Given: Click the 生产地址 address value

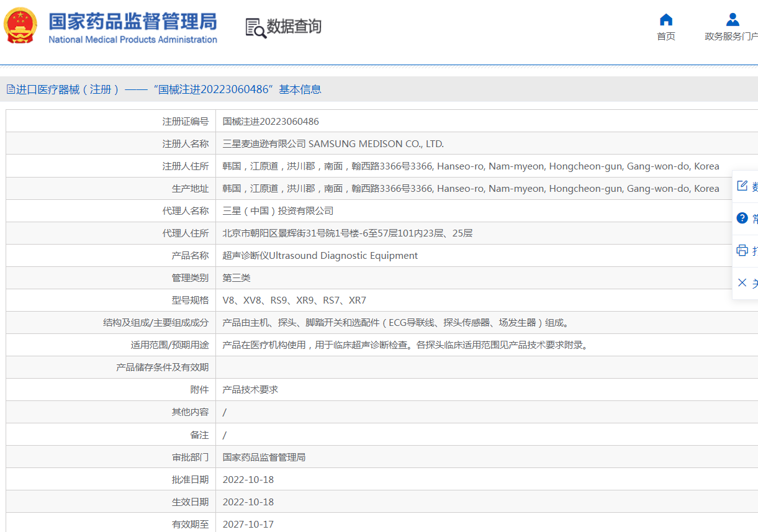Looking at the screenshot, I should [471, 189].
